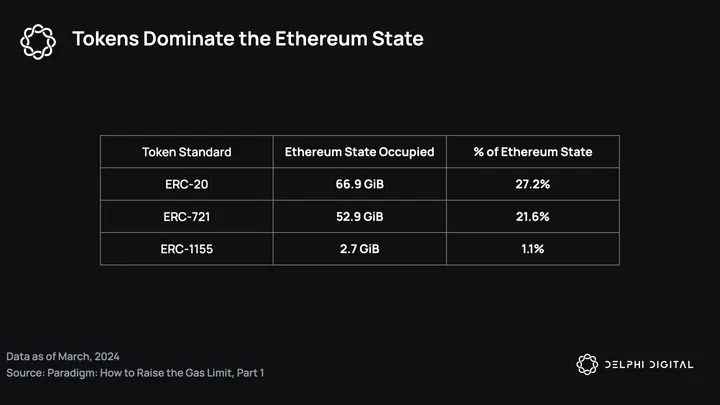This screenshot has width=720, height=405.
Task: Click the 52.9 GiB cell
Action: tap(359, 216)
